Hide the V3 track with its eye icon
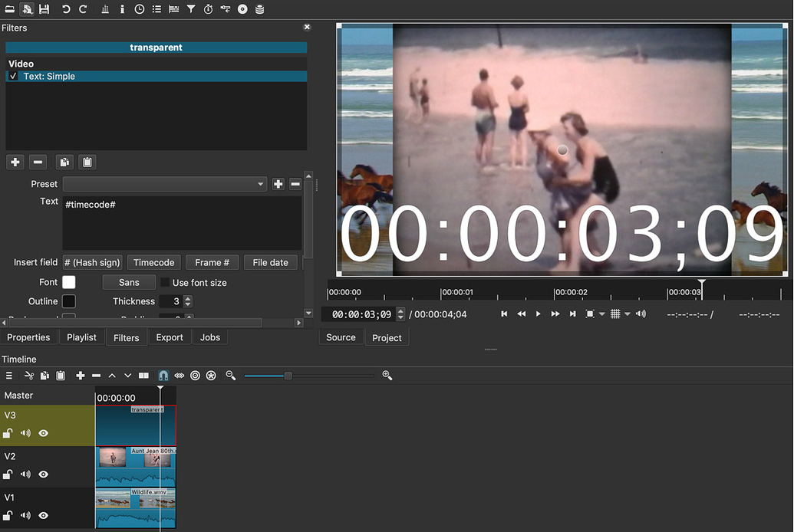The image size is (794, 532). tap(44, 433)
